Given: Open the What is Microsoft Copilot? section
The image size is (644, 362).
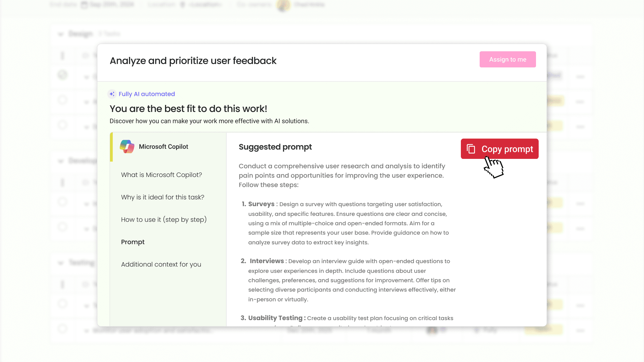Looking at the screenshot, I should click(161, 175).
